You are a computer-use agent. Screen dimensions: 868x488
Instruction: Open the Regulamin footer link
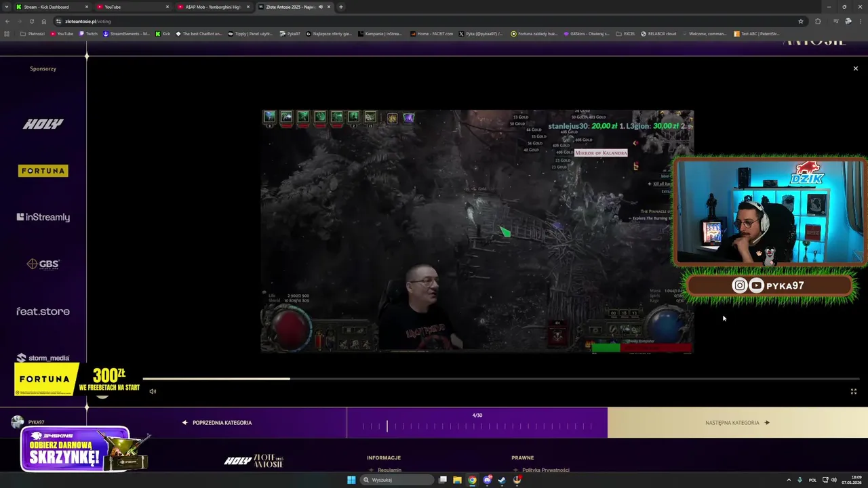(x=389, y=470)
